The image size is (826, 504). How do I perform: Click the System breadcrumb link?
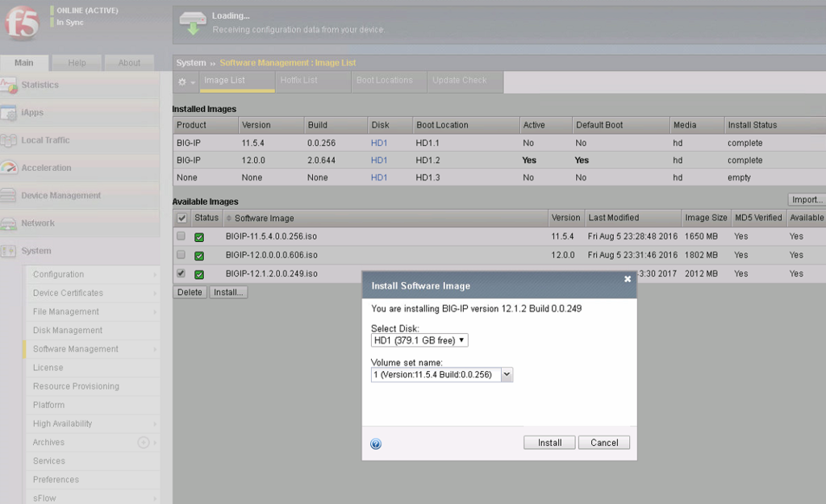190,63
